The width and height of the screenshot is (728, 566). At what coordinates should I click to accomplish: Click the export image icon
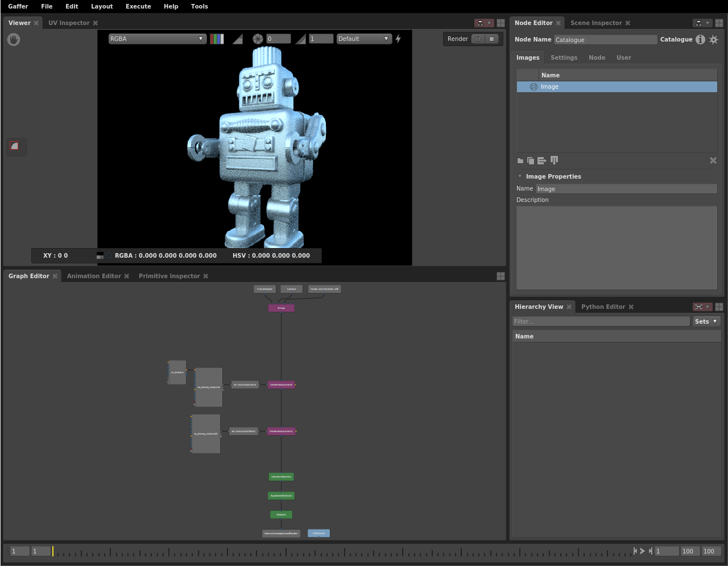point(541,161)
